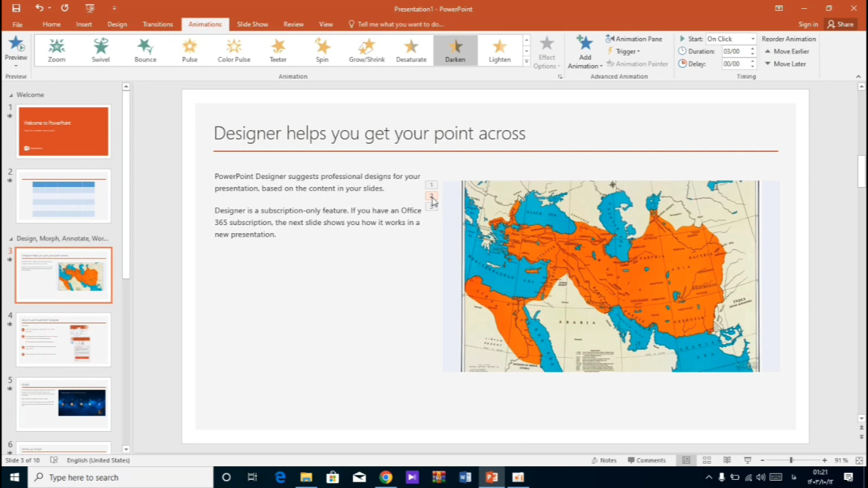Open the Customize Quick Access Toolbar dropdown
Viewport: 868px width, 488px height.
coord(114,8)
